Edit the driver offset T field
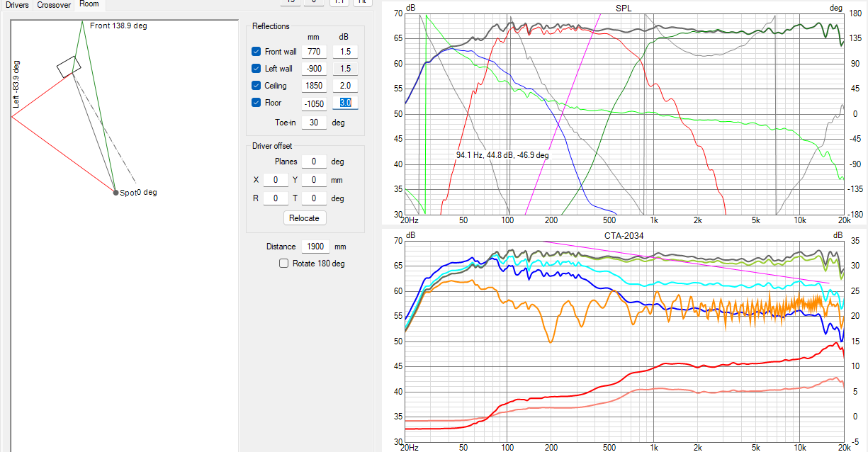This screenshot has width=868, height=452. tap(314, 198)
